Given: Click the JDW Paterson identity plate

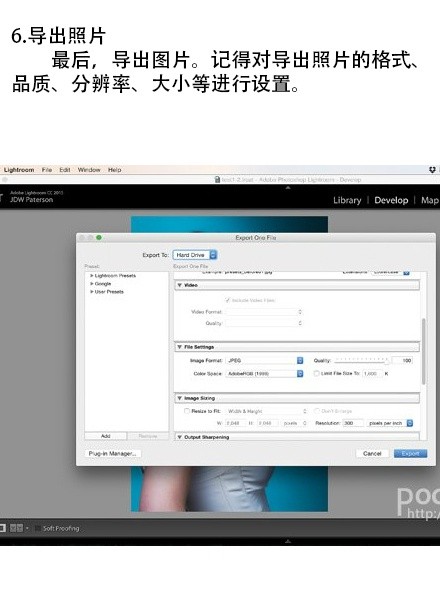Looking at the screenshot, I should click(32, 200).
